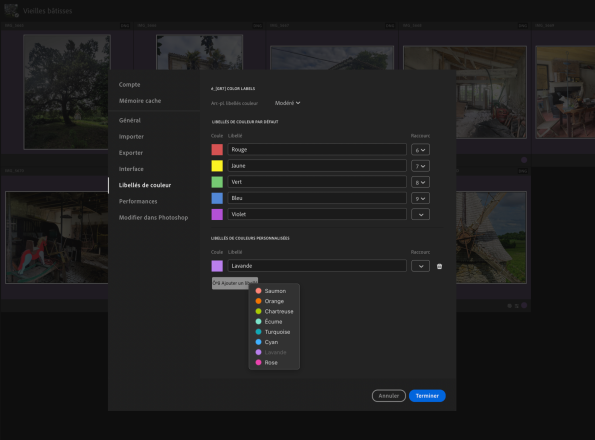Open the Mémoire cache settings section
The height and width of the screenshot is (440, 595).
(x=140, y=101)
